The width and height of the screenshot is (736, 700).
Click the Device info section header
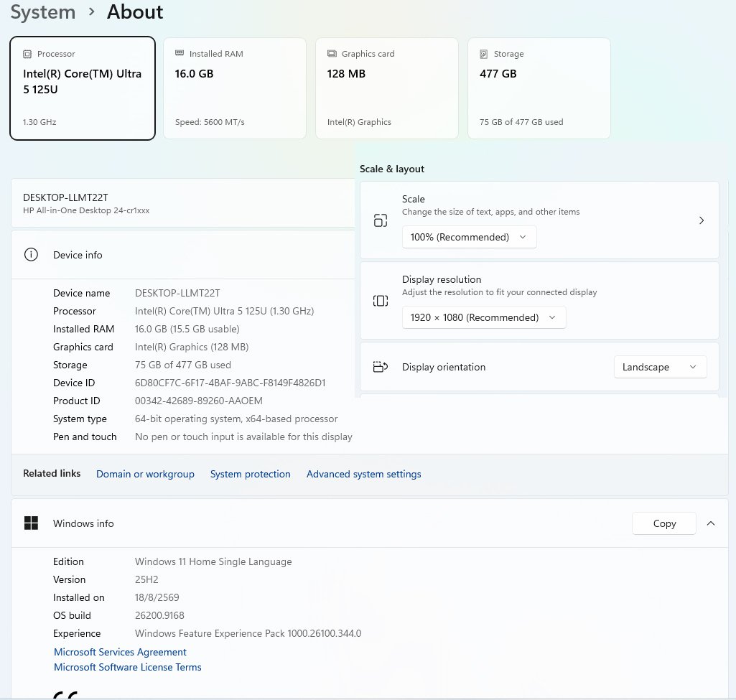click(x=183, y=255)
